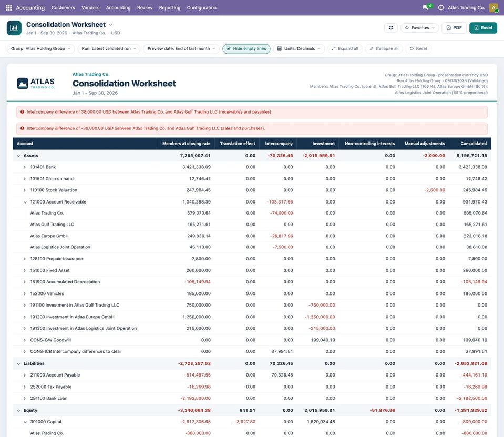Click the Reset button
Viewport: 504px width, 437px height.
(x=418, y=49)
